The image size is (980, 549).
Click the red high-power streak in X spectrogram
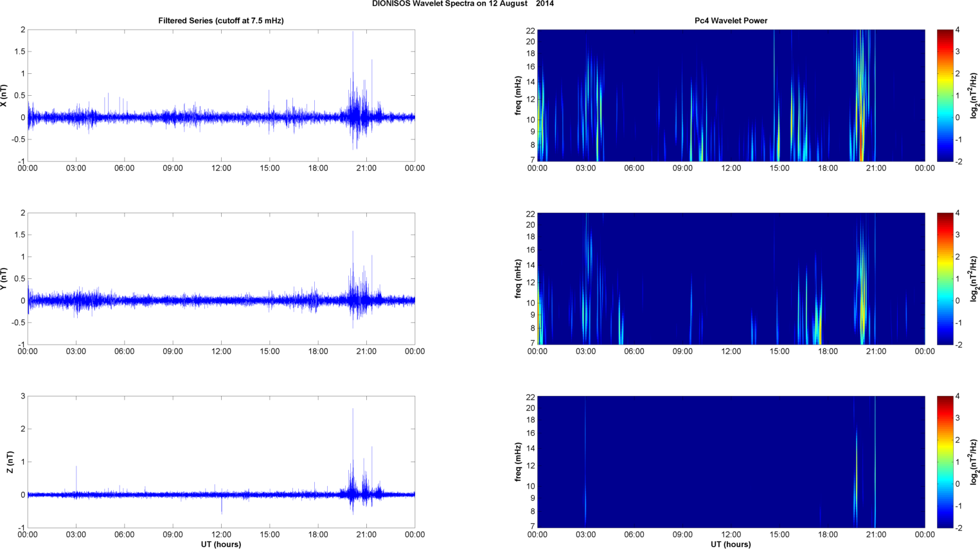862,129
